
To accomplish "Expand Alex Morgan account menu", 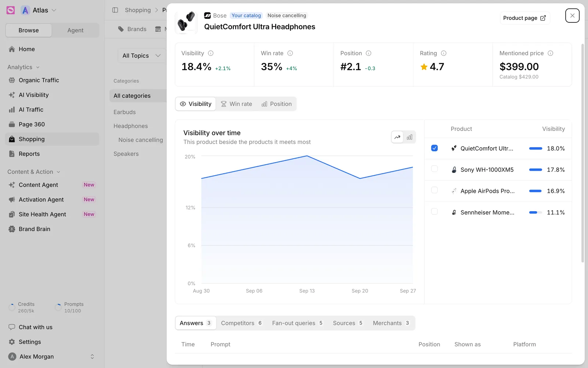I will tap(52, 357).
